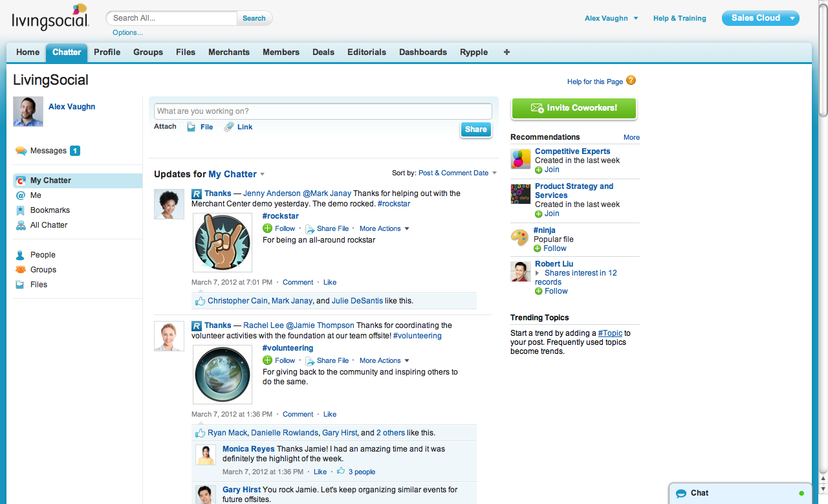Click the LivingSocial logo
This screenshot has width=828, height=504.
tap(50, 17)
